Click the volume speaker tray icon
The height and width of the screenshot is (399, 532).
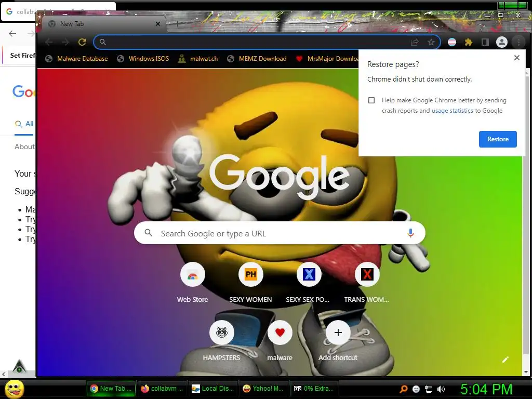tap(441, 389)
